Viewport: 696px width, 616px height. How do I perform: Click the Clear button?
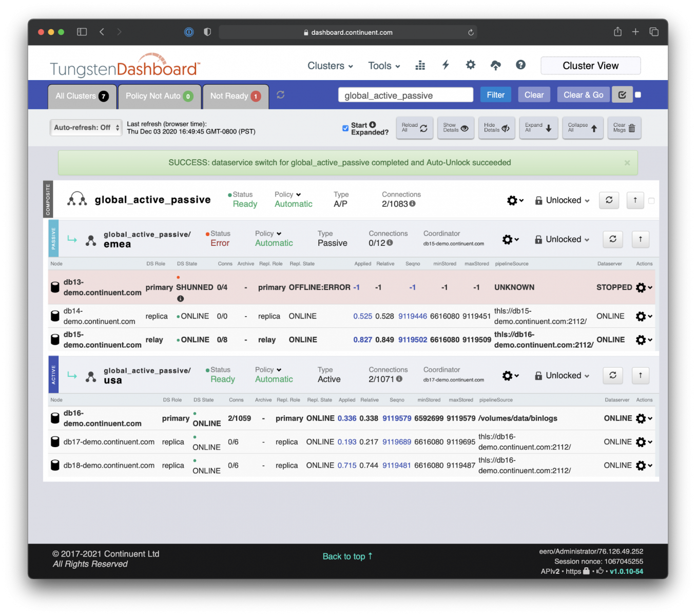click(x=534, y=95)
